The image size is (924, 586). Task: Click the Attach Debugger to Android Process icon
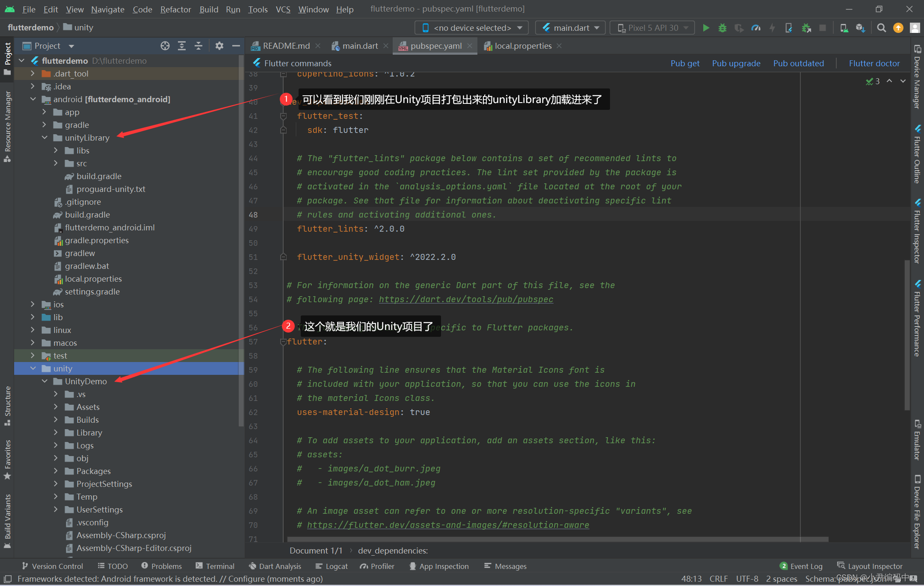tap(806, 28)
